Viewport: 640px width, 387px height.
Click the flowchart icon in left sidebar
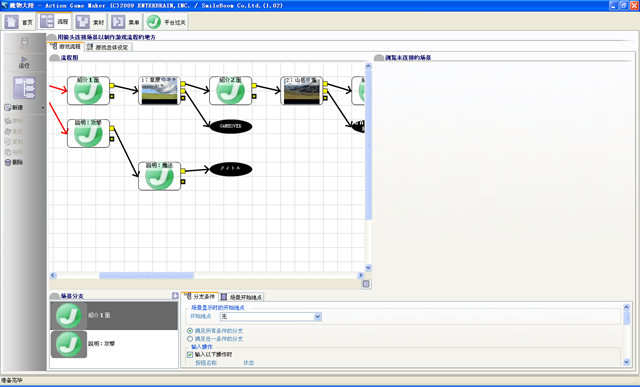(24, 88)
